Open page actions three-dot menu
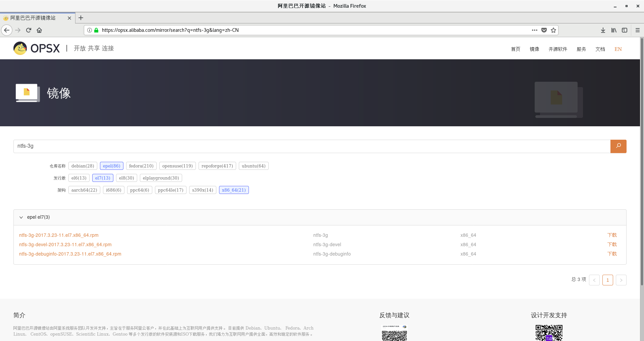Viewport: 644px width, 341px height. coord(535,30)
